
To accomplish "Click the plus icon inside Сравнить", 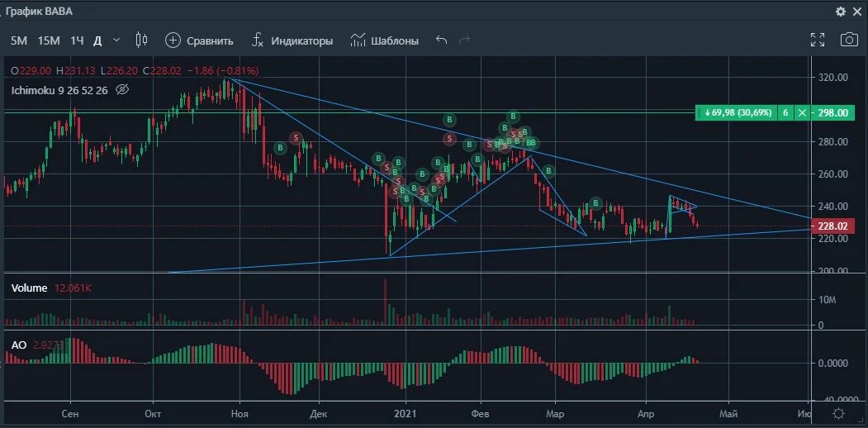I will 173,40.
